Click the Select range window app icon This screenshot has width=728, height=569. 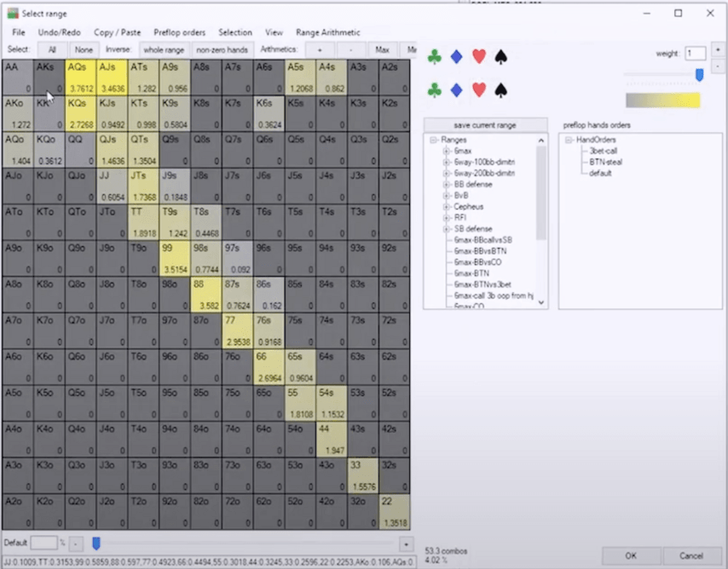[13, 13]
